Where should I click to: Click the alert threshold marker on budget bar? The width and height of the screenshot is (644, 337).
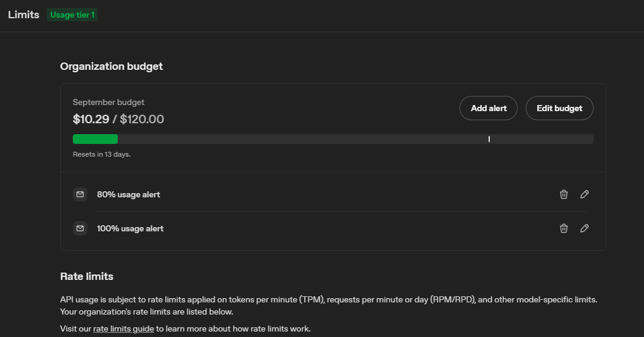tap(489, 139)
